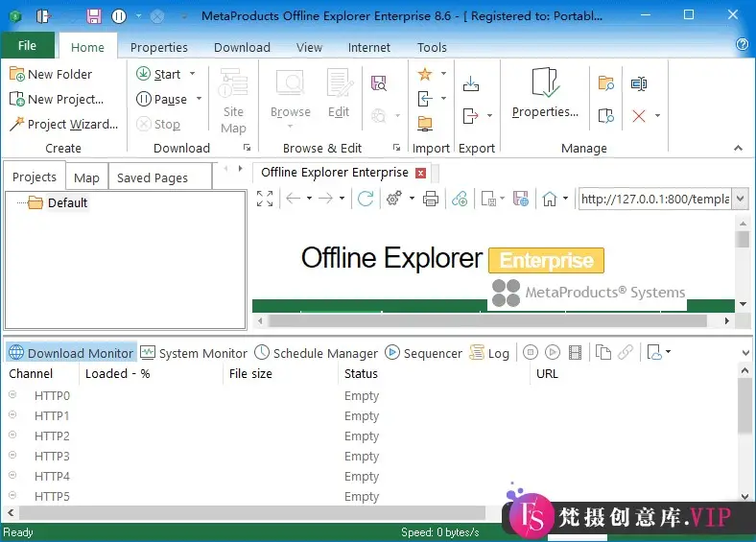756x542 pixels.
Task: Click the Status column header
Action: (361, 374)
